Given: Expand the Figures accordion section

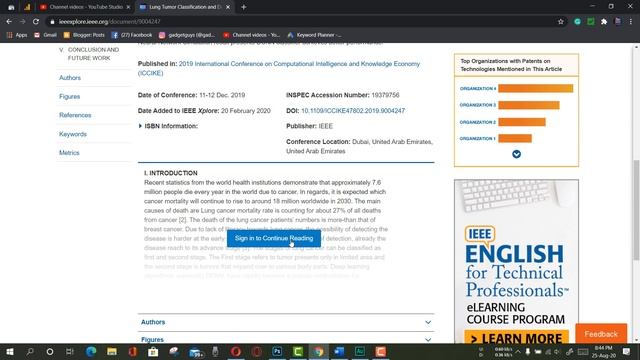Looking at the screenshot, I should pyautogui.click(x=286, y=339).
